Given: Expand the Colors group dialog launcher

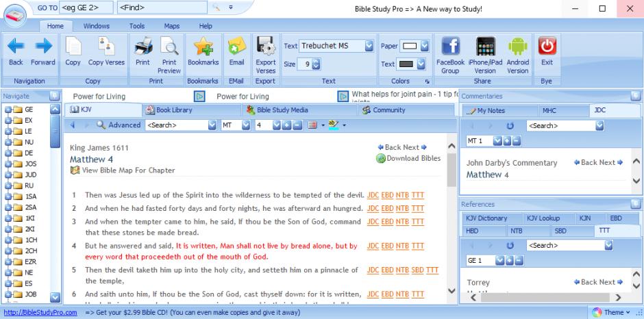Looking at the screenshot, I should pyautogui.click(x=427, y=81).
